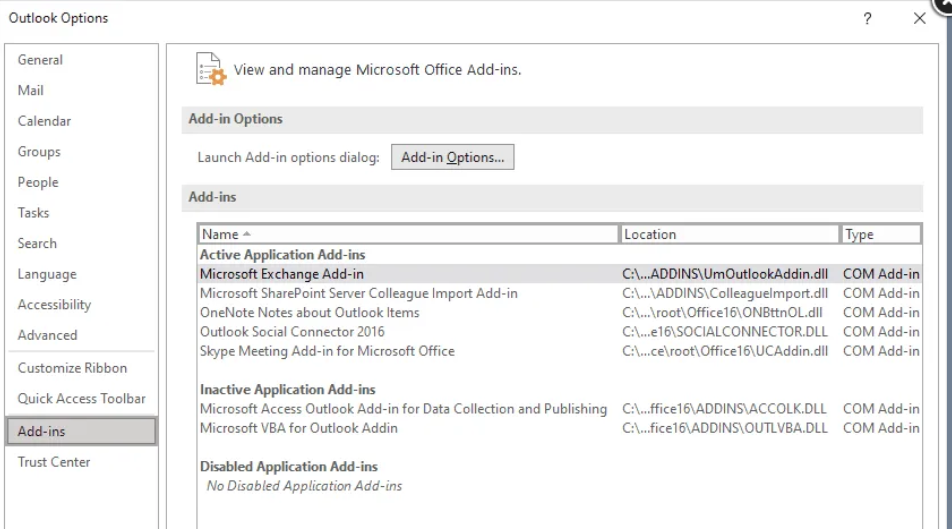
Task: Open the Help question mark button
Action: [x=867, y=19]
